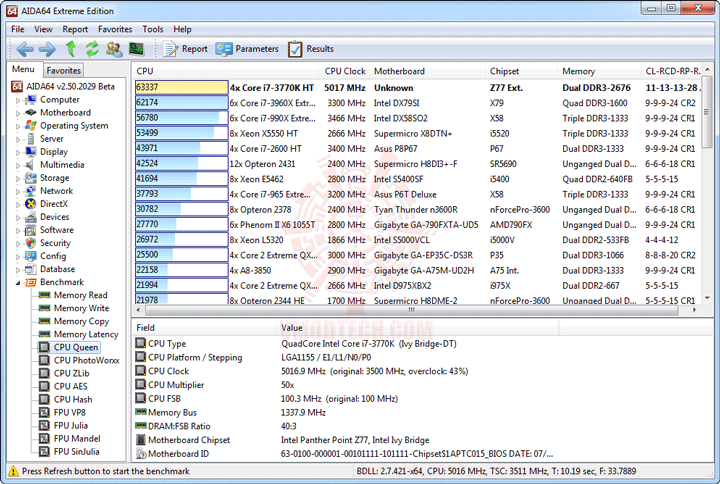The image size is (720, 484).
Task: Select the FPU SinJulia benchmark icon
Action: pyautogui.click(x=45, y=452)
